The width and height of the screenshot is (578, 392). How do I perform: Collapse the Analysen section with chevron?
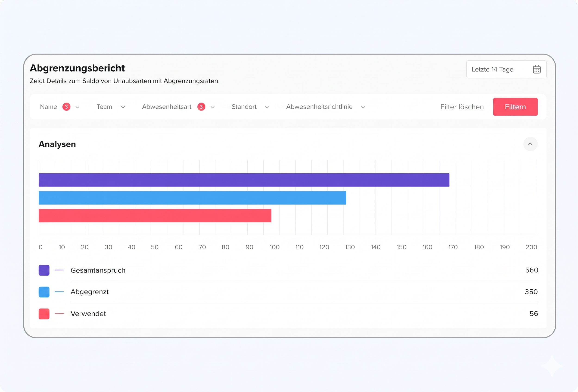coord(530,144)
